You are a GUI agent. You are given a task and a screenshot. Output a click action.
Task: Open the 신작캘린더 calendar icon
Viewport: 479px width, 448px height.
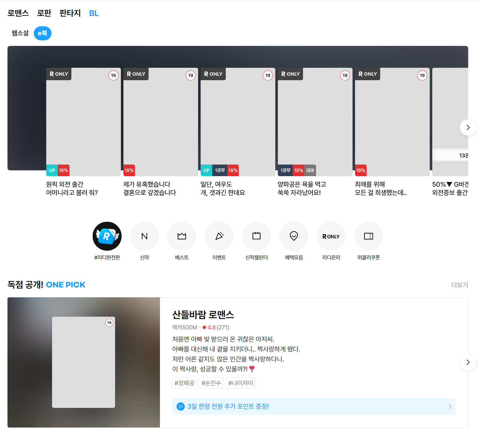point(257,236)
